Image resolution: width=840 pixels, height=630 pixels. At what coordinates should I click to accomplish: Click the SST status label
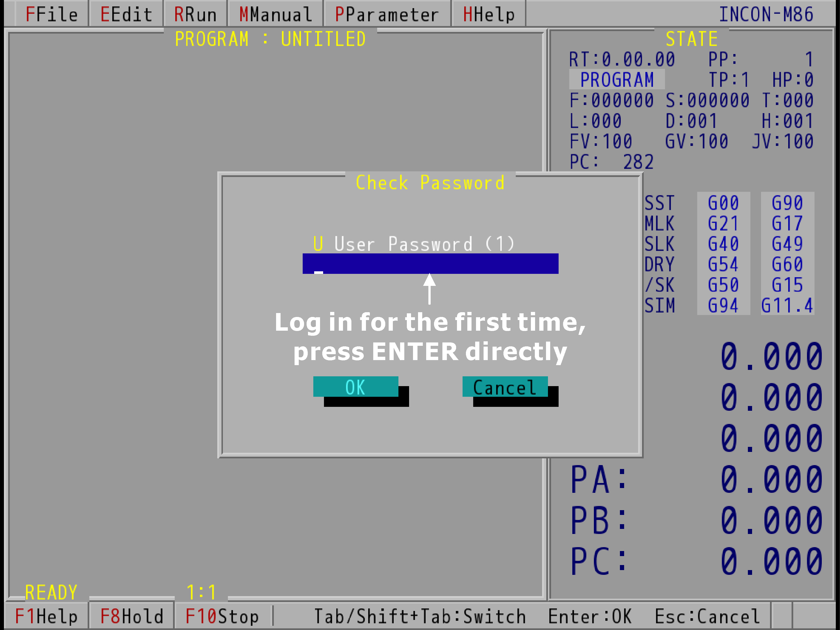pos(660,203)
